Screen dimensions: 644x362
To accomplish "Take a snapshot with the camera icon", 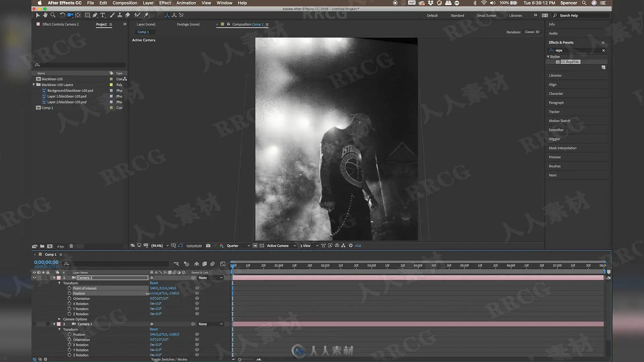I will pos(208,246).
